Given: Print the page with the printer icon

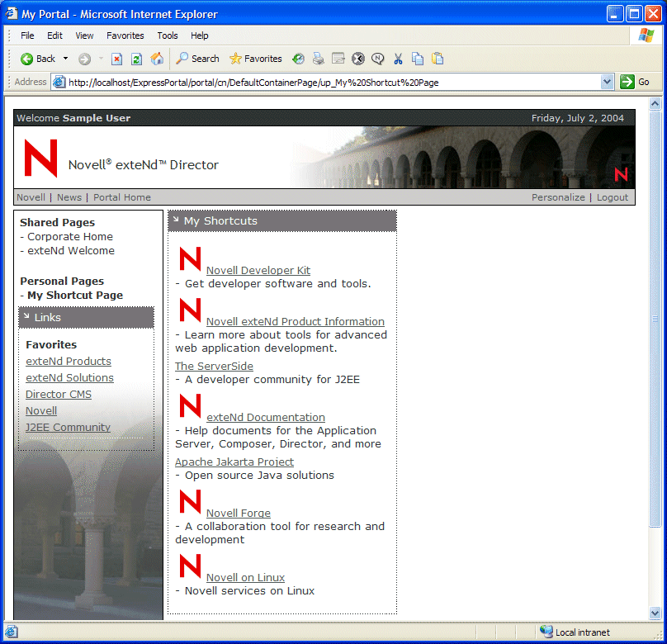Looking at the screenshot, I should click(318, 59).
